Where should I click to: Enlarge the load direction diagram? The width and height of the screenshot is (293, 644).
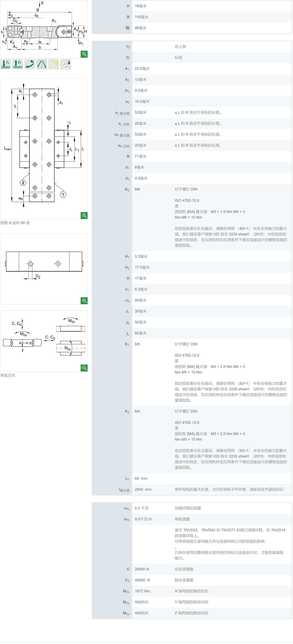coord(84,368)
